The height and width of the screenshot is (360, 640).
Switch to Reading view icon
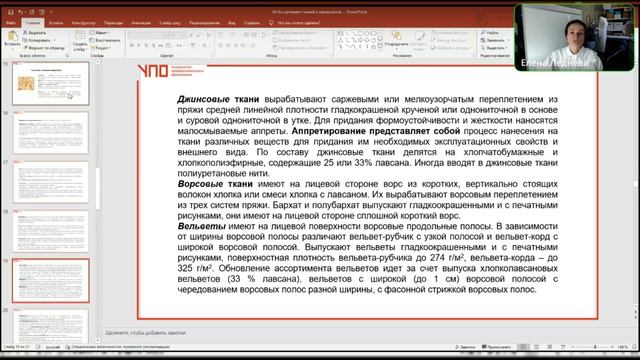point(550,347)
